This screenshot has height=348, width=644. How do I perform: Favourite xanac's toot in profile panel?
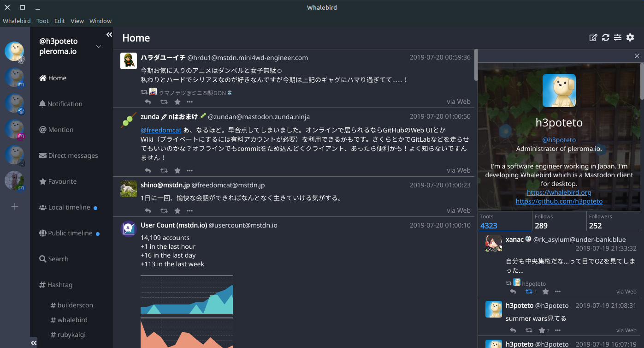(x=546, y=292)
